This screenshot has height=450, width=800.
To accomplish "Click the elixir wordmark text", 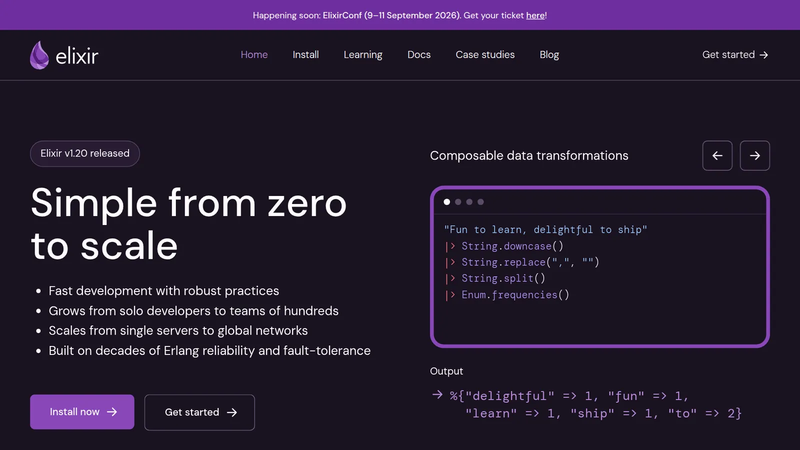I will (x=77, y=56).
